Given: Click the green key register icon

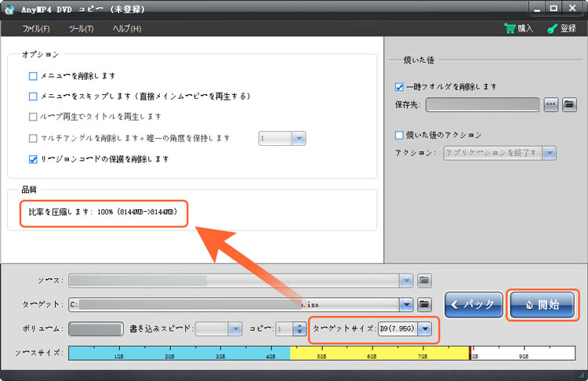Looking at the screenshot, I should tap(552, 28).
